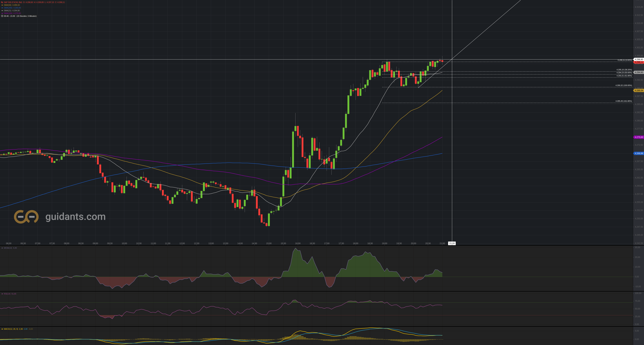Click the blue SMA(200) legend marker

(2, 8)
